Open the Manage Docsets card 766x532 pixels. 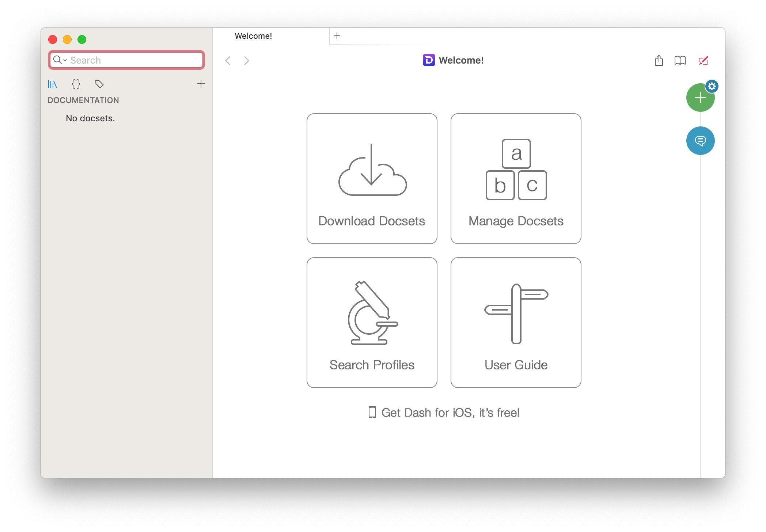click(516, 179)
